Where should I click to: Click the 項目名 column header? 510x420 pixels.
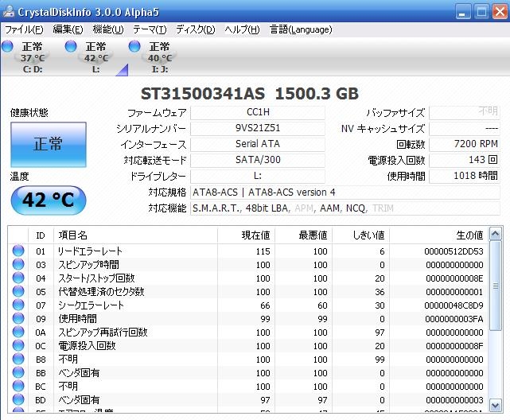(135, 235)
